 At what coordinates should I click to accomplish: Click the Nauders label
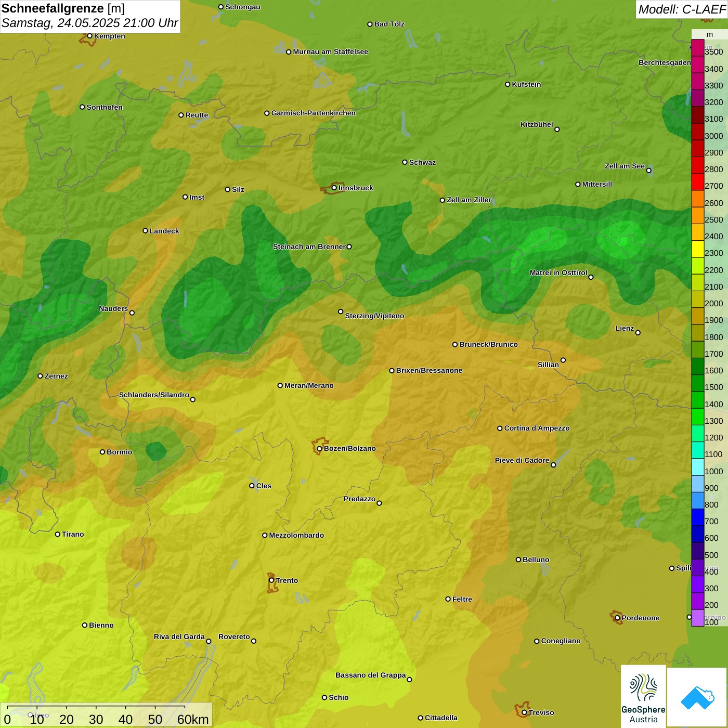[113, 308]
